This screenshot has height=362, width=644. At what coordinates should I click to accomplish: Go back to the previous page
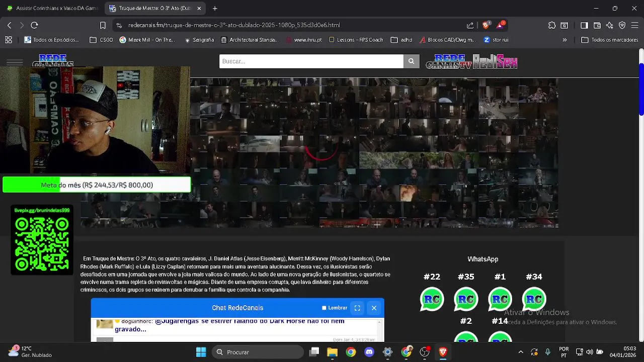tap(9, 25)
